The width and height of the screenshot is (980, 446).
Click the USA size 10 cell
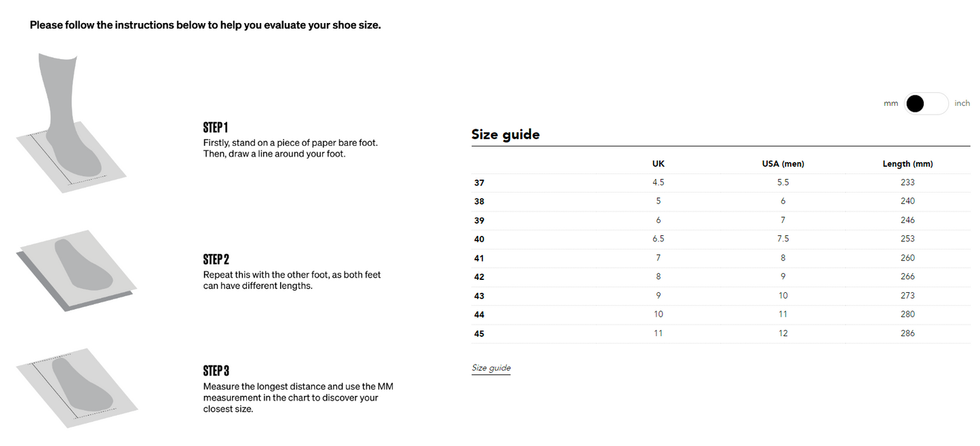point(783,296)
